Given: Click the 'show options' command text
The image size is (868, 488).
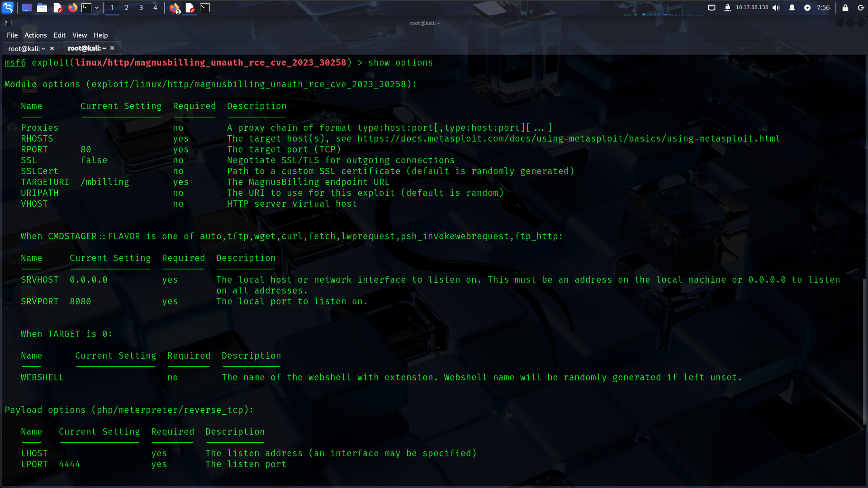Looking at the screenshot, I should 401,63.
